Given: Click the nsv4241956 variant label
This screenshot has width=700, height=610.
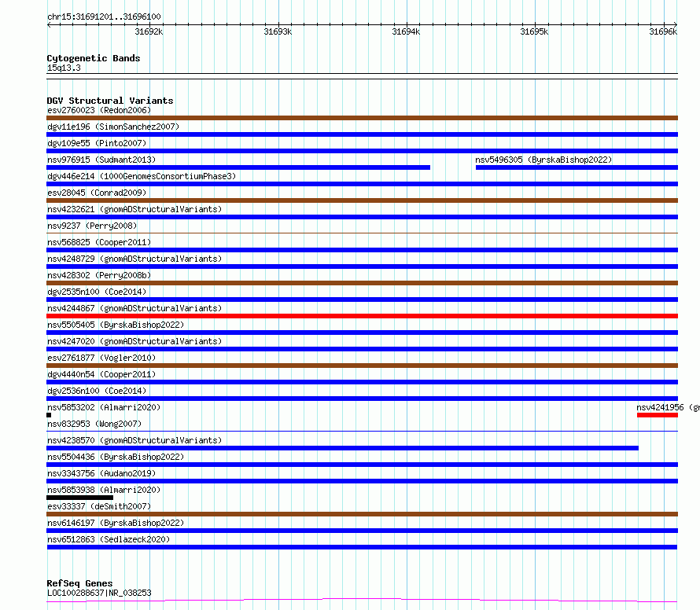Looking at the screenshot, I should (668, 407).
